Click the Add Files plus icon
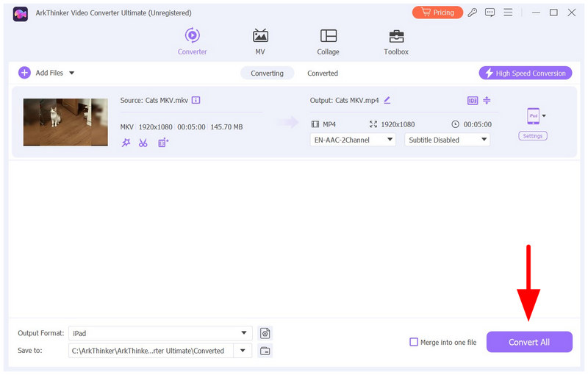Screen dimensions: 588x375 24,73
